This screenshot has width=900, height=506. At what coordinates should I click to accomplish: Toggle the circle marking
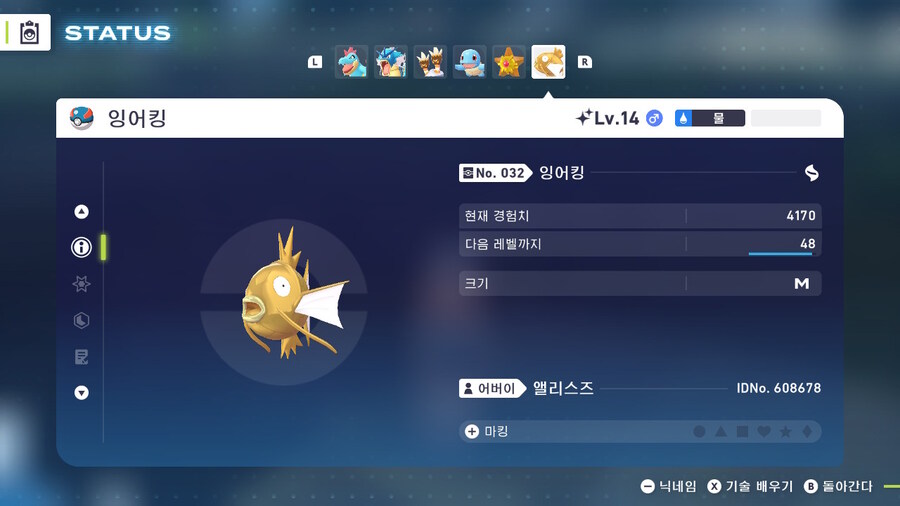pyautogui.click(x=699, y=431)
